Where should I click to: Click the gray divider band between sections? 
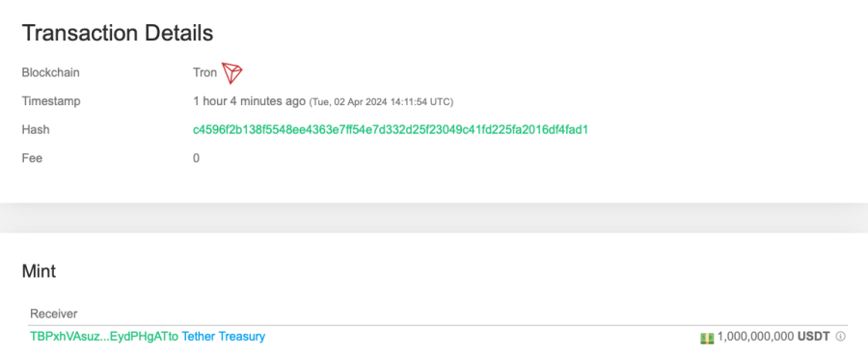tap(434, 217)
